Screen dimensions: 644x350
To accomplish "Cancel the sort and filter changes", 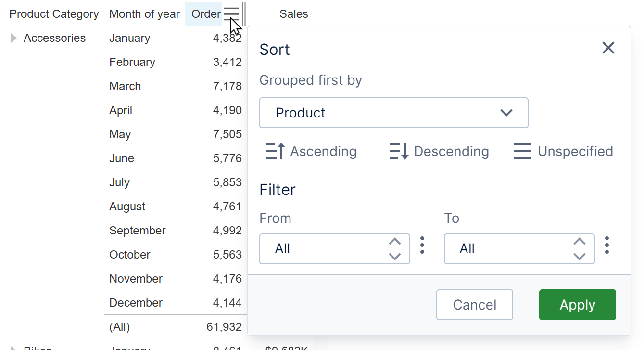I will 474,304.
